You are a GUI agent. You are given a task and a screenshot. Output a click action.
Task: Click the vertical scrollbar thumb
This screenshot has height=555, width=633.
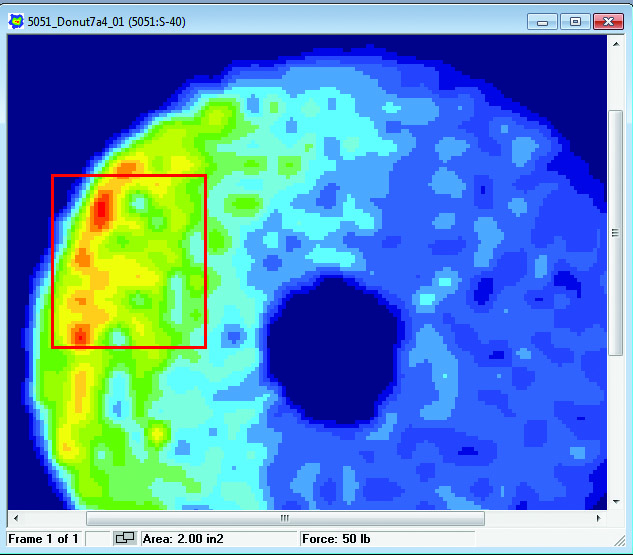(x=616, y=232)
